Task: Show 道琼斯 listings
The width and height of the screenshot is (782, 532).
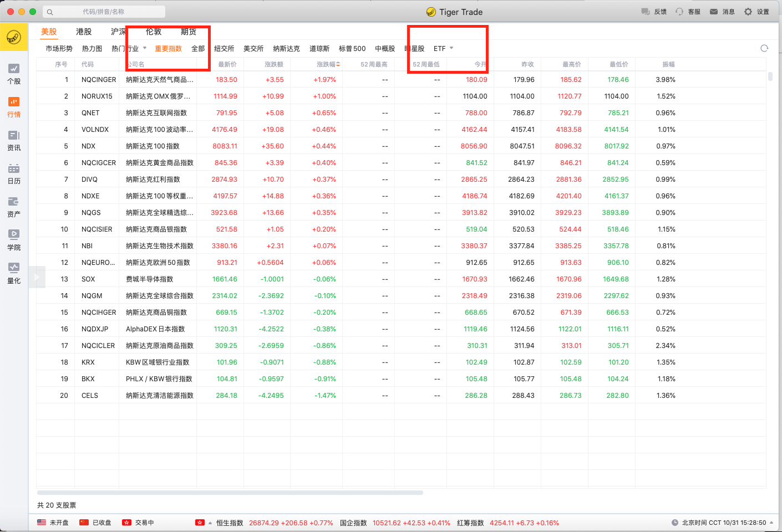Action: [x=319, y=49]
